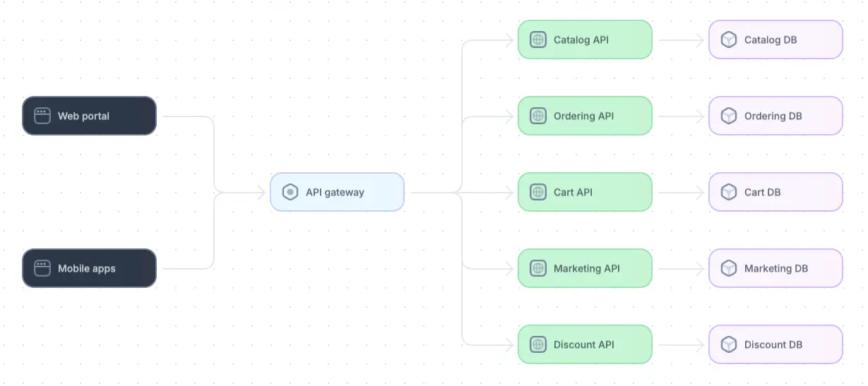
Task: Click the browser window icon in Web portal
Action: (x=42, y=116)
